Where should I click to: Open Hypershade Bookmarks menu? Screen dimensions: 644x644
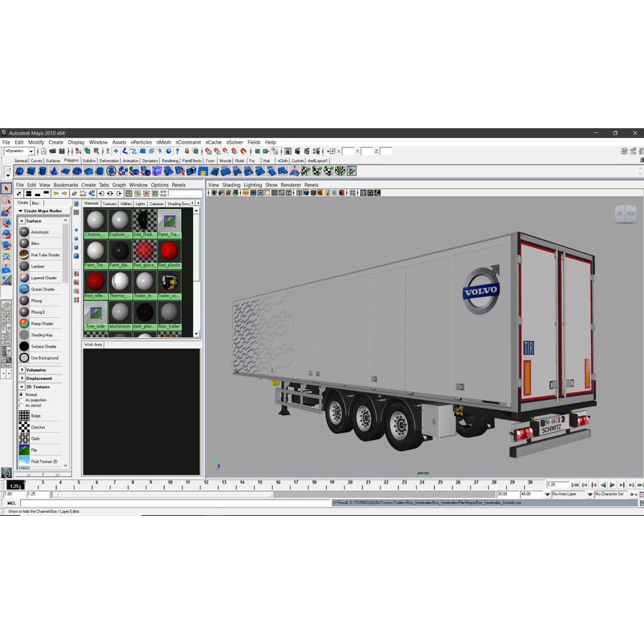pyautogui.click(x=66, y=185)
